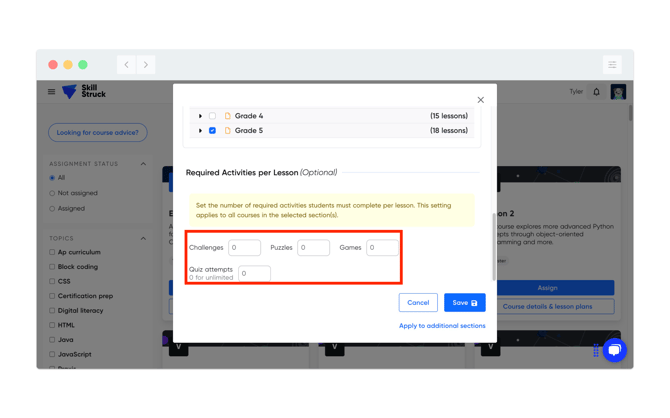Open the hamburger menu beside Skill Struck logo
This screenshot has width=670, height=418.
coord(52,92)
